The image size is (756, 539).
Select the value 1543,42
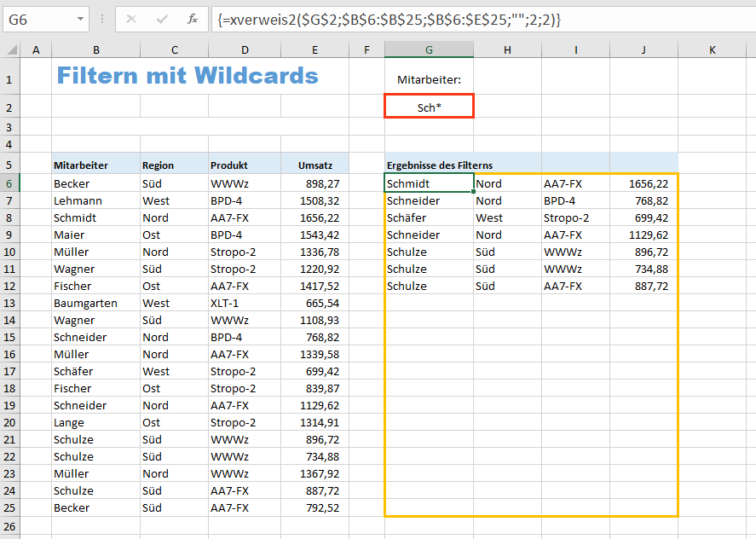[x=315, y=235]
